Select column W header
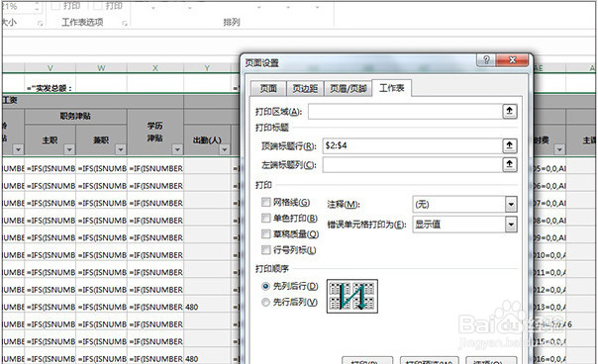 point(101,68)
